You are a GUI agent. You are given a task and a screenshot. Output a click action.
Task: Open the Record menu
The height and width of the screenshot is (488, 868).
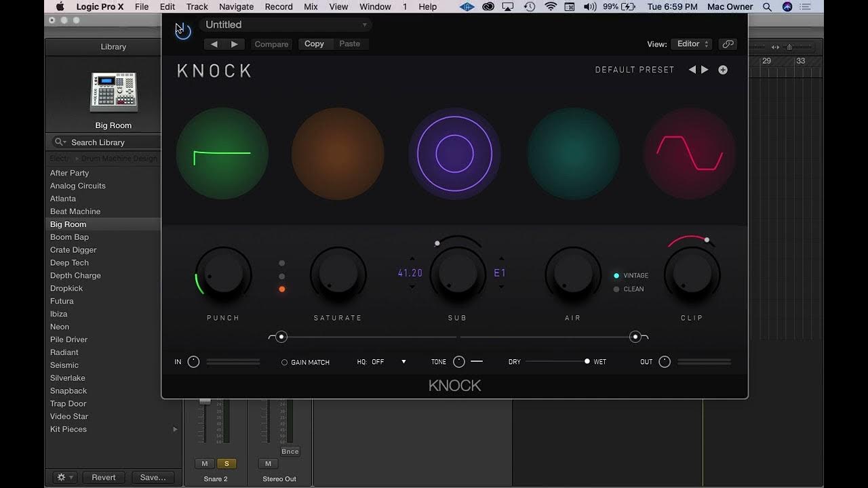[279, 7]
